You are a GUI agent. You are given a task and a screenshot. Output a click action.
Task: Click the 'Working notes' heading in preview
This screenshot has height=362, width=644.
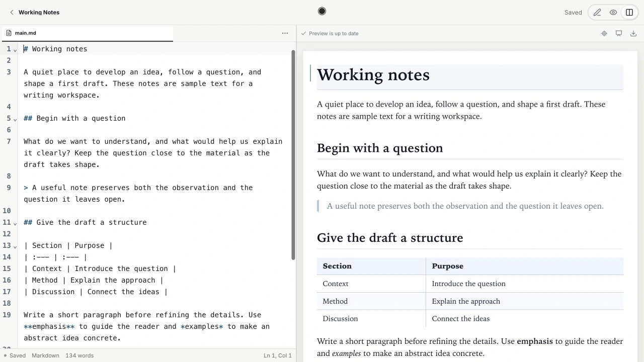(373, 75)
